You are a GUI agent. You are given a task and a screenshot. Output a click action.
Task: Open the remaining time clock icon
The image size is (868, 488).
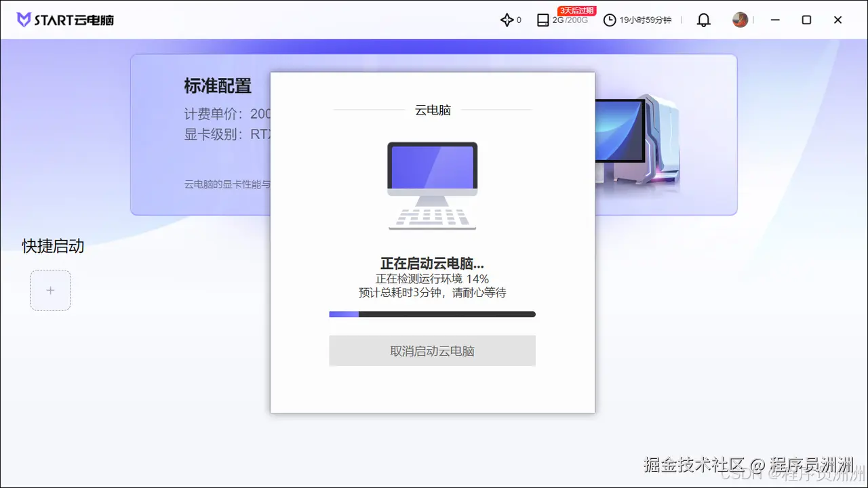click(x=610, y=20)
